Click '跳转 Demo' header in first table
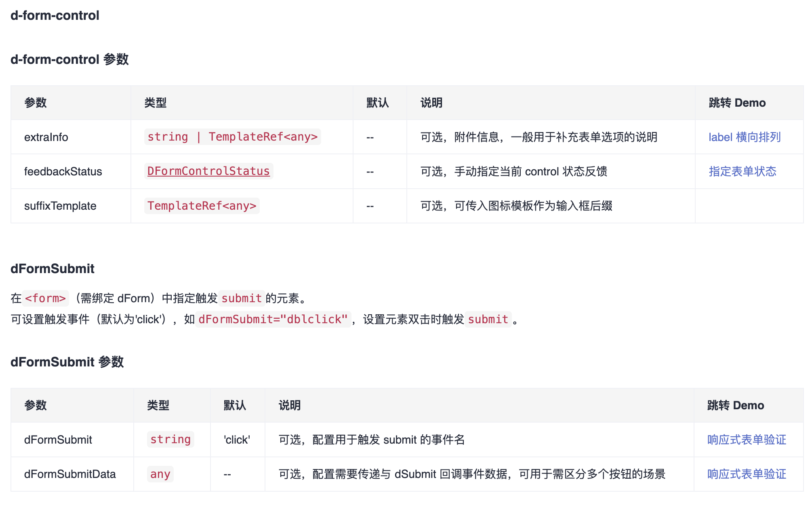Screen dimensions: 812x505 [737, 103]
